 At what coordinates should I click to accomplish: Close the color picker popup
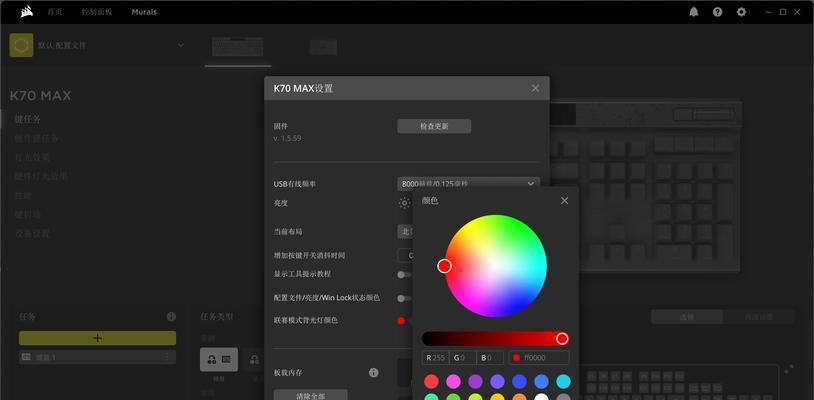point(564,200)
